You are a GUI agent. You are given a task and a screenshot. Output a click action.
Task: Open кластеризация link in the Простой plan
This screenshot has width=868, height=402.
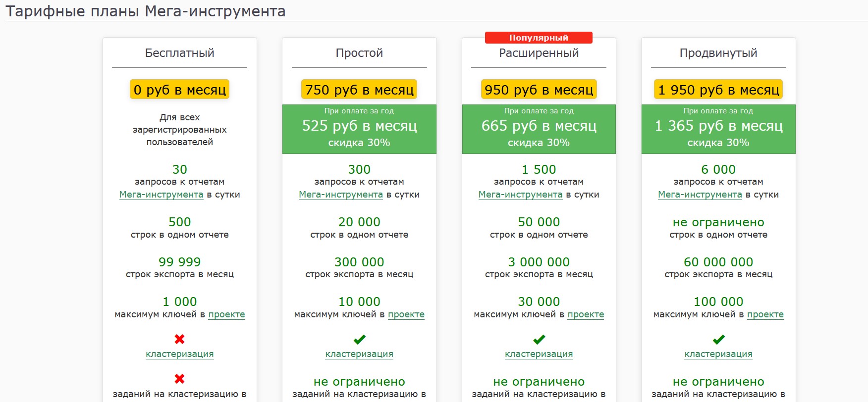[359, 354]
